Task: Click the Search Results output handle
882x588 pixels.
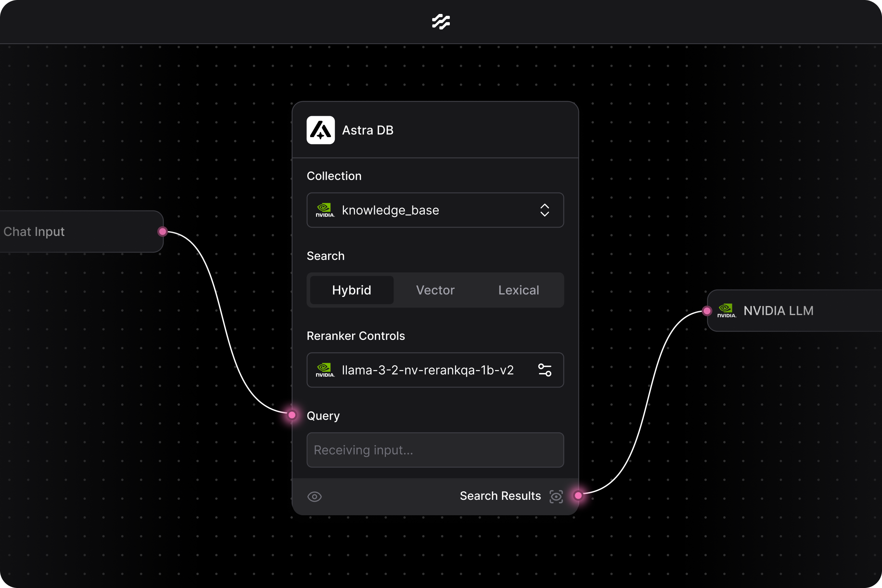Action: (x=578, y=496)
